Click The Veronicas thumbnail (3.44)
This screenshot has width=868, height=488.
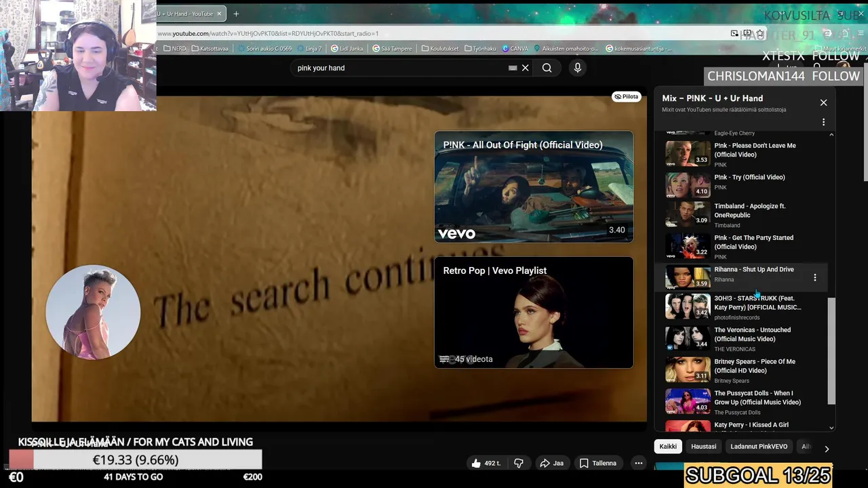[688, 338]
